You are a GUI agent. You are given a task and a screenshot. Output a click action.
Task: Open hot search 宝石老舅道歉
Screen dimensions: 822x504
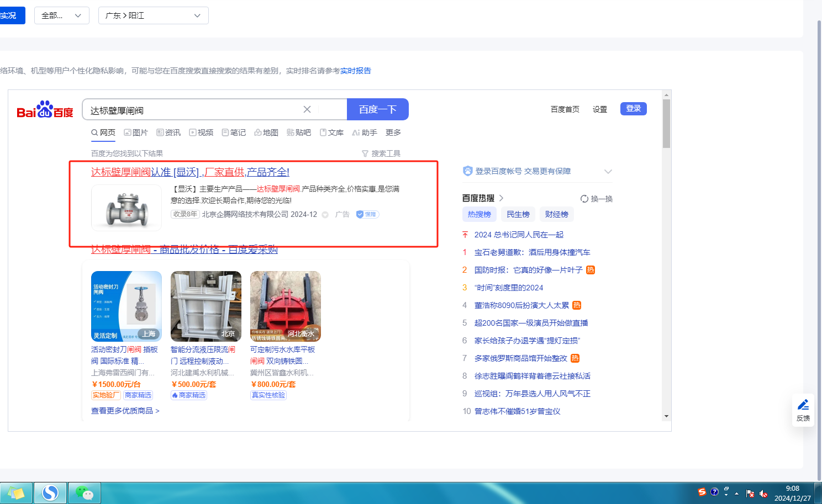pyautogui.click(x=532, y=252)
